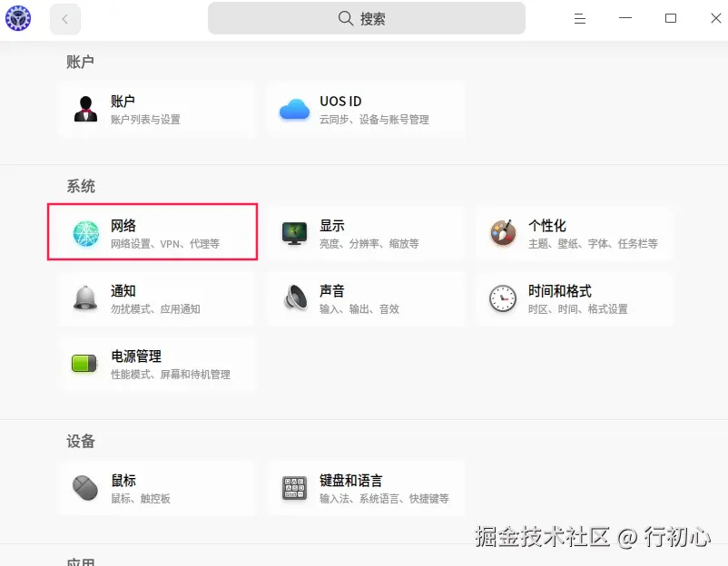This screenshot has height=566, width=728.
Task: Click the 通知 bell icon
Action: pos(85,298)
